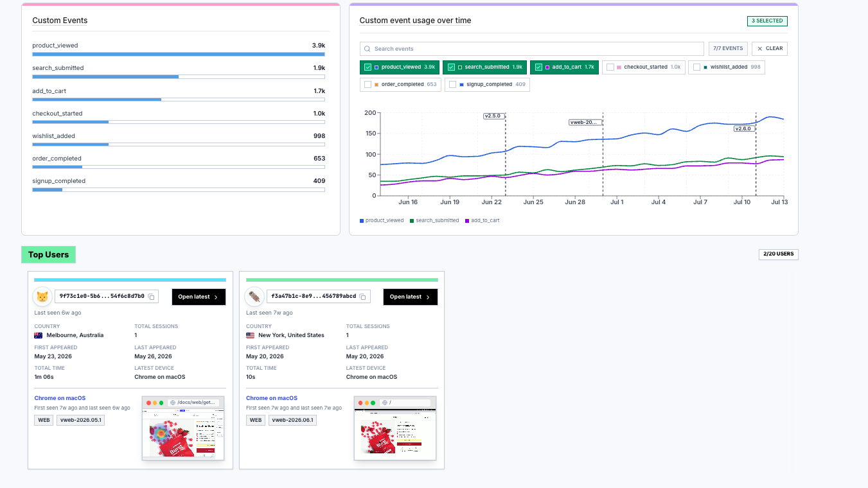The width and height of the screenshot is (868, 488).
Task: Open latest session for Melbourne user
Action: (x=199, y=297)
